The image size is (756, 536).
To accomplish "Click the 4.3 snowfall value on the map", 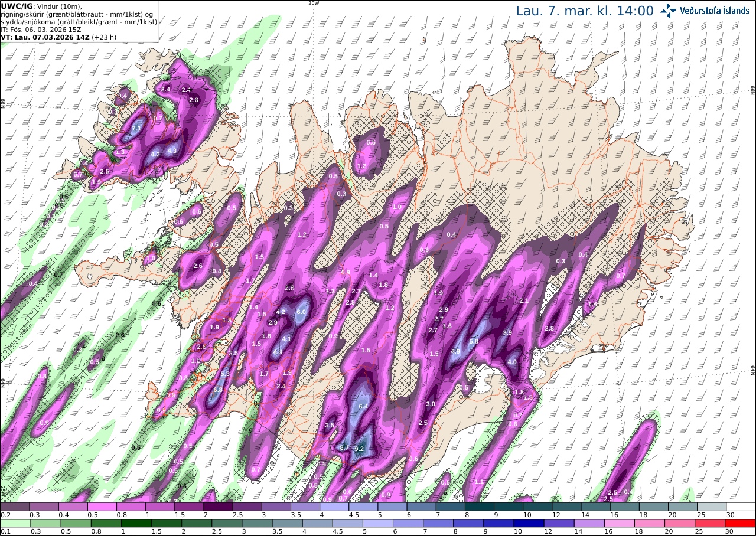I will tap(172, 151).
